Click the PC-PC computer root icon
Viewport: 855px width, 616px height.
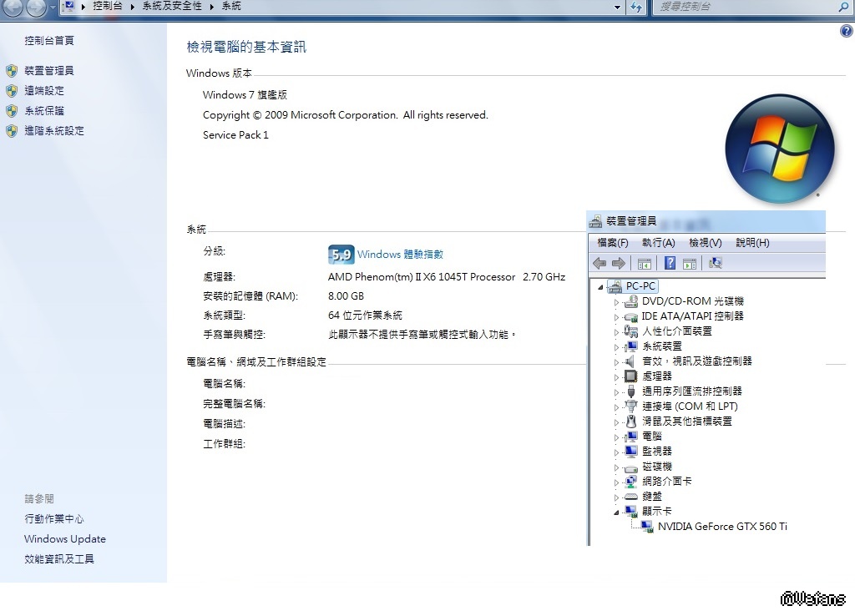pos(615,286)
